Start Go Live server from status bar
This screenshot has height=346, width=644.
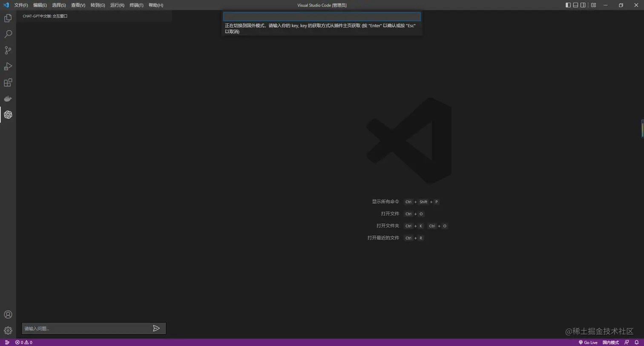[588, 342]
